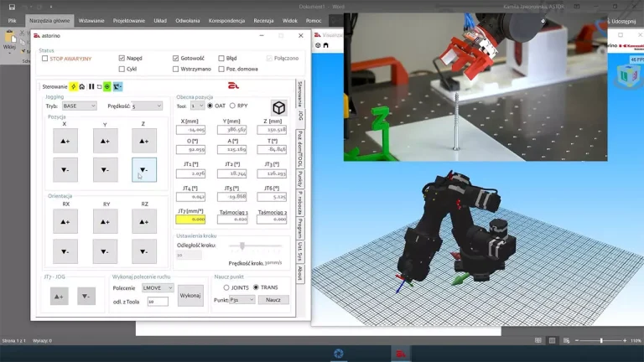Toggle the STOP AWARYJNY checkbox
Image resolution: width=644 pixels, height=362 pixels.
[45, 59]
